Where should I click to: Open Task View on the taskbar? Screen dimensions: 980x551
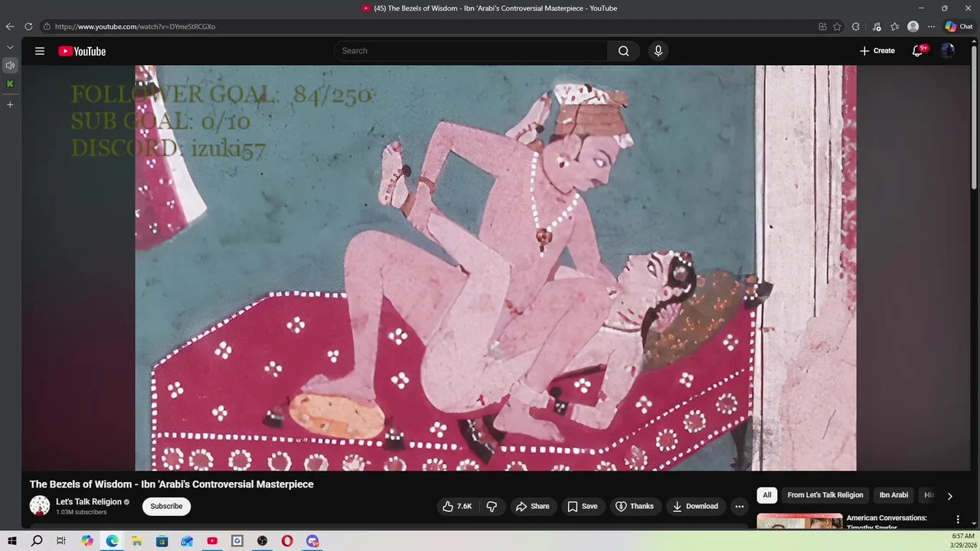coord(61,541)
